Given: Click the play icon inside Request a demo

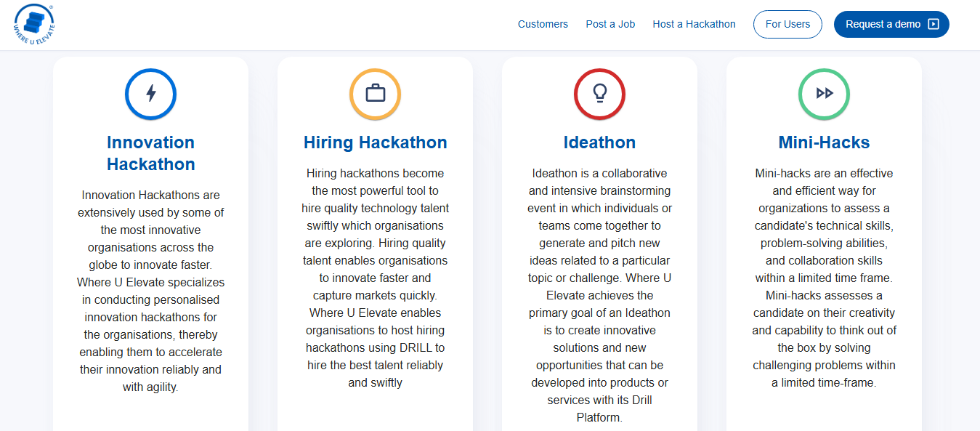Looking at the screenshot, I should (934, 24).
